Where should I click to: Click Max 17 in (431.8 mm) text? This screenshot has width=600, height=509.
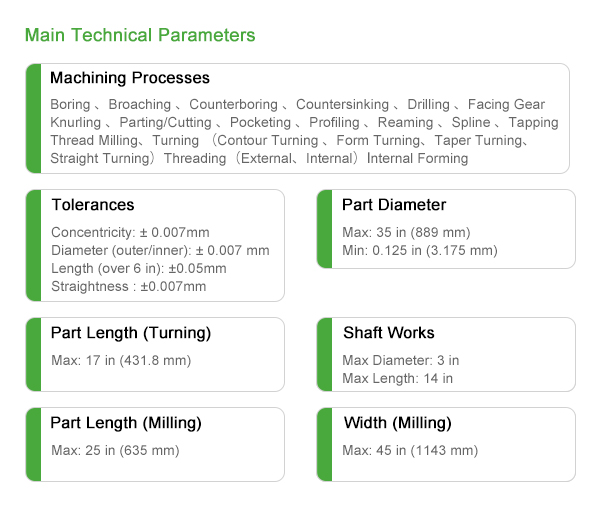[x=121, y=361]
